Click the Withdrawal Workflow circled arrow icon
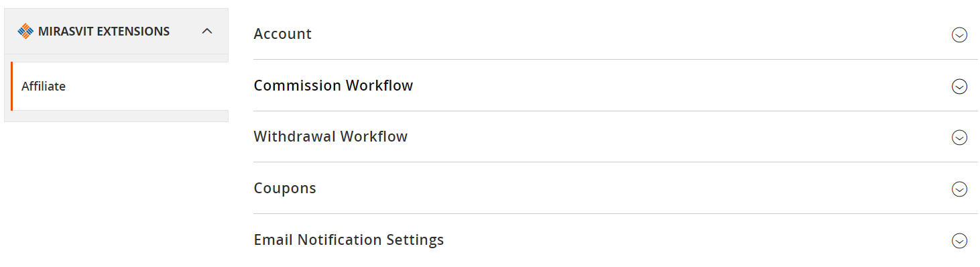This screenshot has height=267, width=980. point(959,138)
